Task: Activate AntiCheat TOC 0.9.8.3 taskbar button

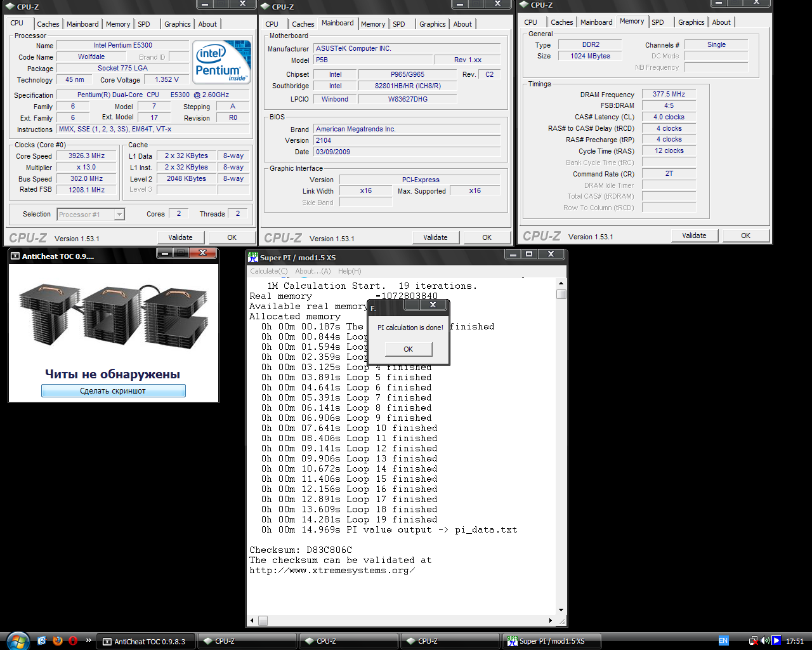Action: click(146, 641)
